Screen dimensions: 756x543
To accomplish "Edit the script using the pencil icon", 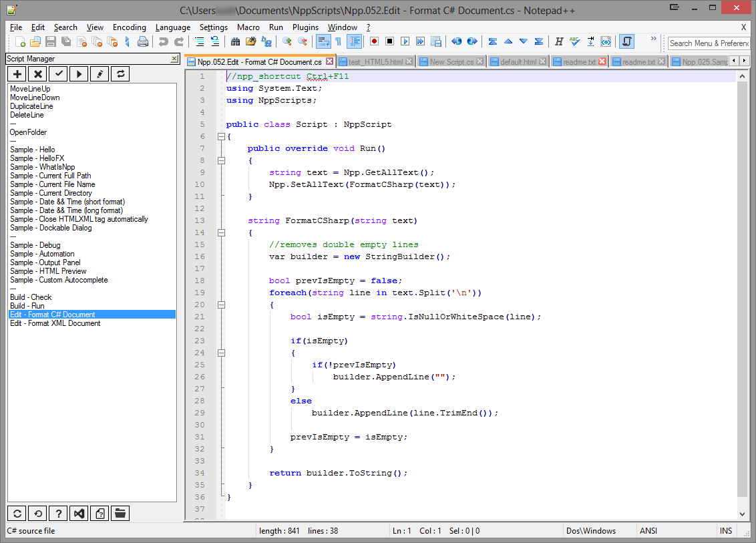I will (99, 73).
